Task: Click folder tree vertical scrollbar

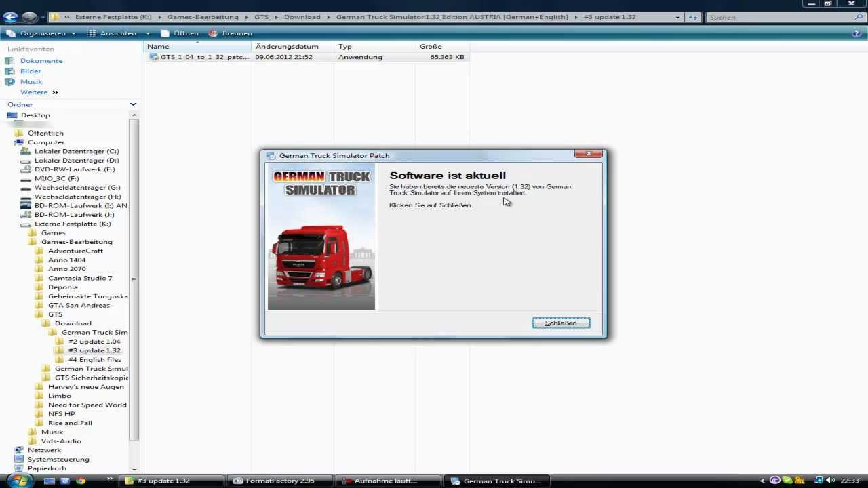Action: [134, 279]
